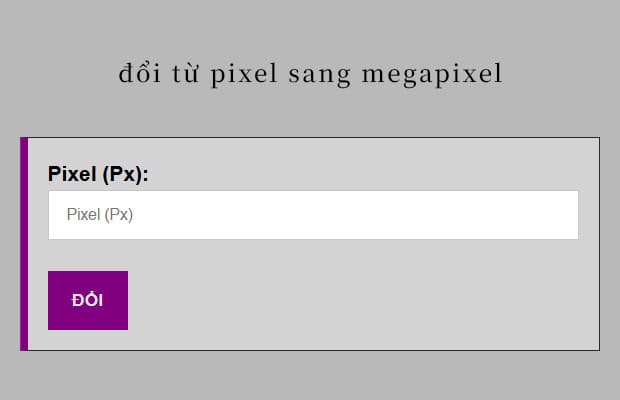Screen dimensions: 620x400
Task: Click the gray page background below the form
Action: point(310,378)
